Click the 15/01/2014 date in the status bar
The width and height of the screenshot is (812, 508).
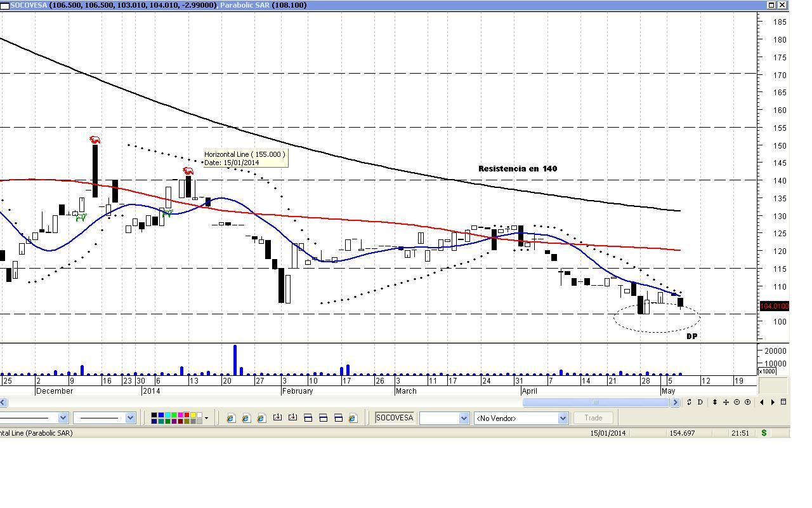coord(608,433)
